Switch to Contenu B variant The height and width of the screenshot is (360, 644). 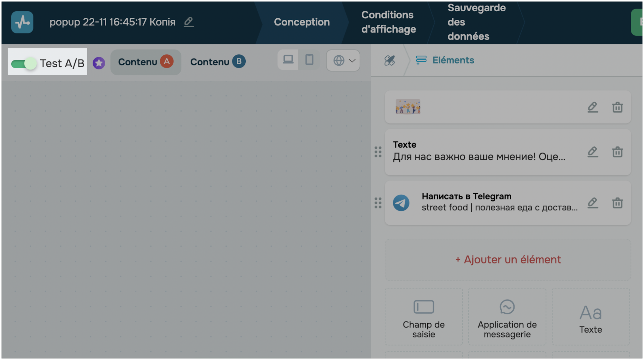[218, 62]
